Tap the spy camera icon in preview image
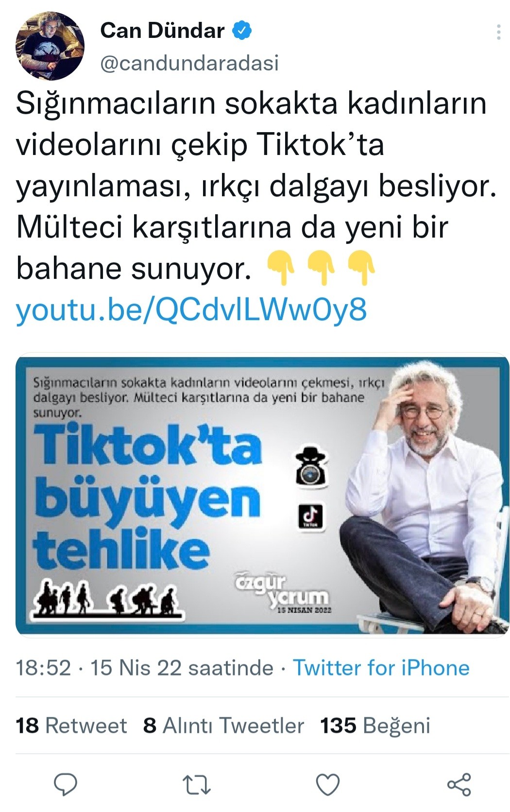 pos(311,466)
